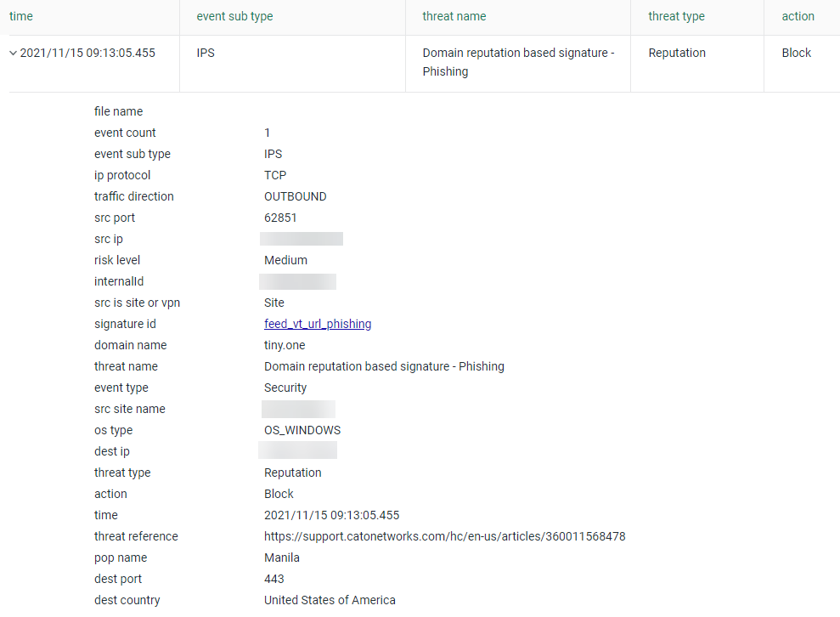The width and height of the screenshot is (840, 617).
Task: Click the threat type column header
Action: [676, 16]
